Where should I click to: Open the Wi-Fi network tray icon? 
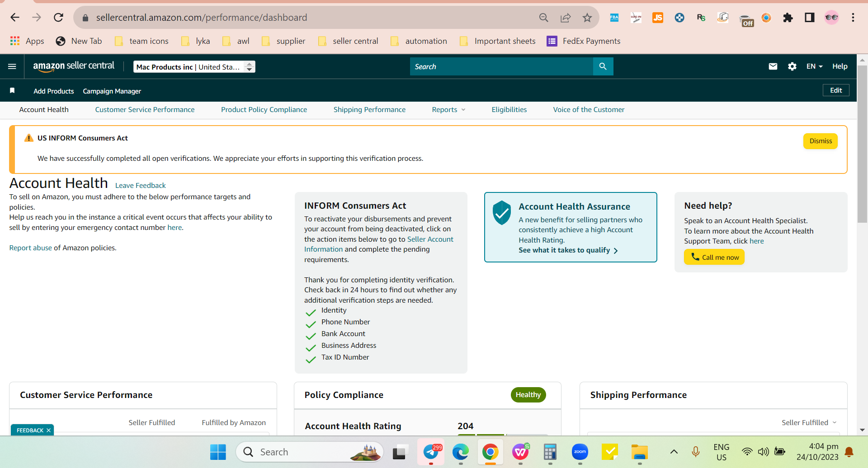(747, 452)
